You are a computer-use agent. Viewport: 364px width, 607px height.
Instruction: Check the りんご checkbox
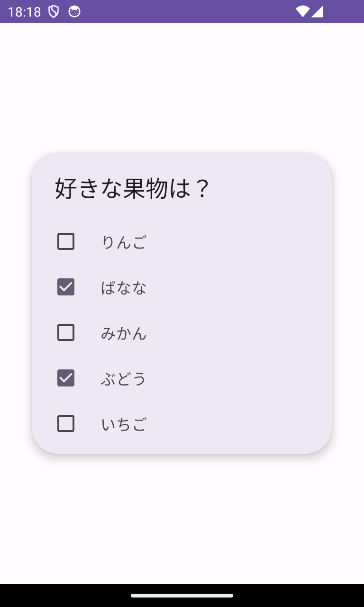pos(66,241)
